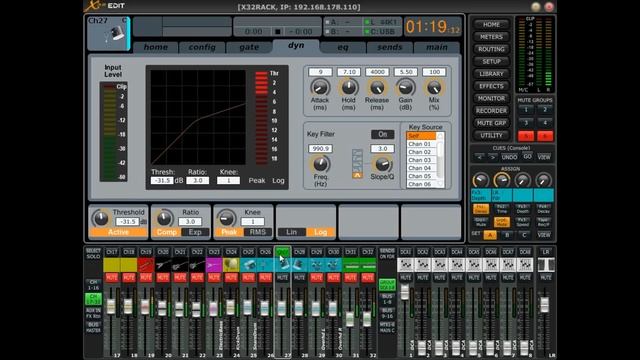
Task: Open the home tab
Action: (156, 47)
